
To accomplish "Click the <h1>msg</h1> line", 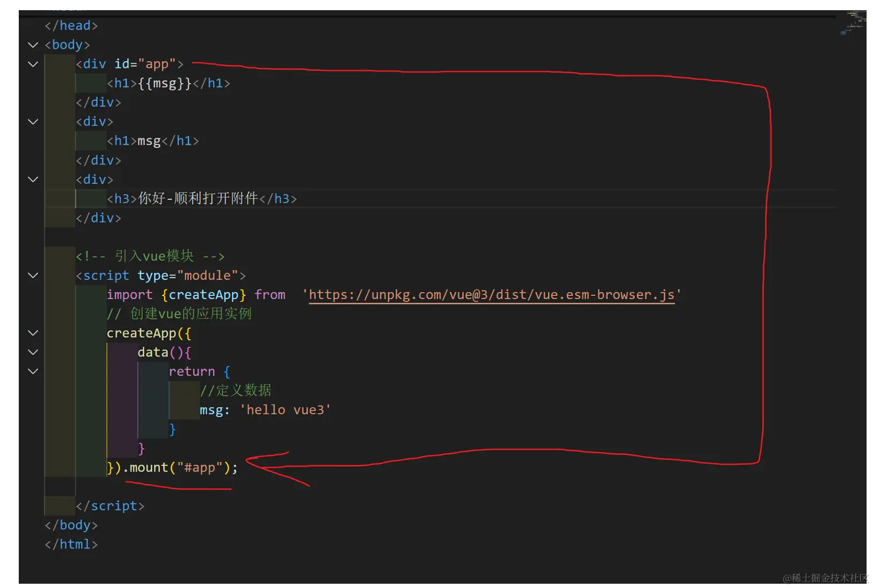I will click(x=153, y=141).
